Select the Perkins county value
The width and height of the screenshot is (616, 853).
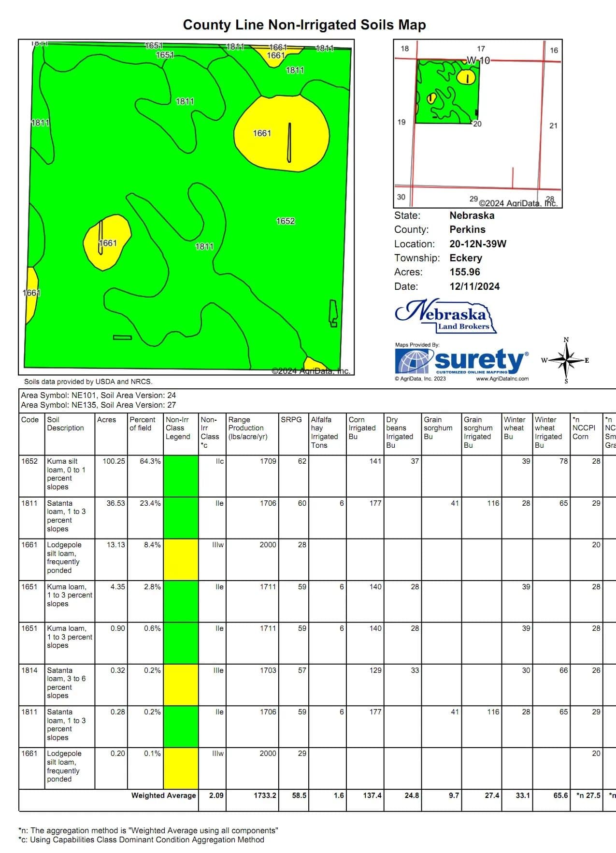click(x=467, y=229)
